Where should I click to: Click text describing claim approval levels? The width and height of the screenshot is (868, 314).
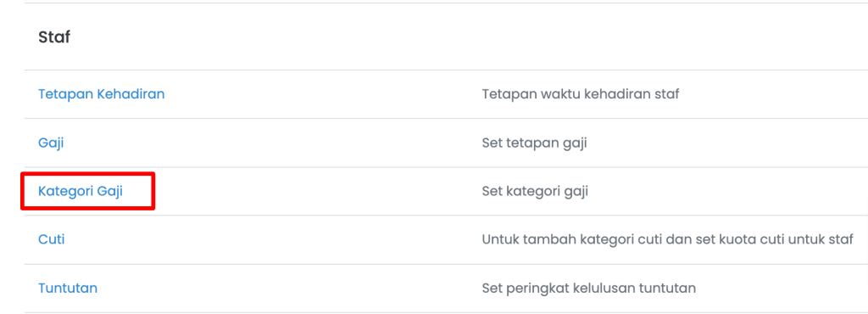click(x=589, y=289)
